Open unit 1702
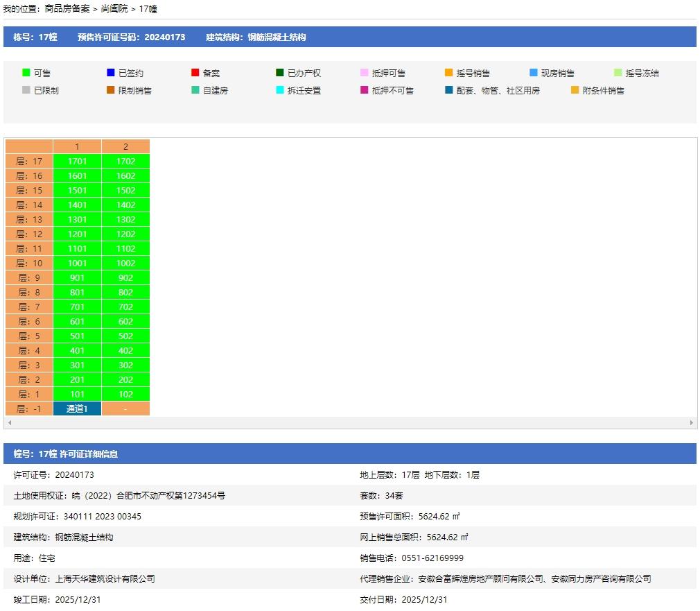The height and width of the screenshot is (611, 700). coord(126,161)
